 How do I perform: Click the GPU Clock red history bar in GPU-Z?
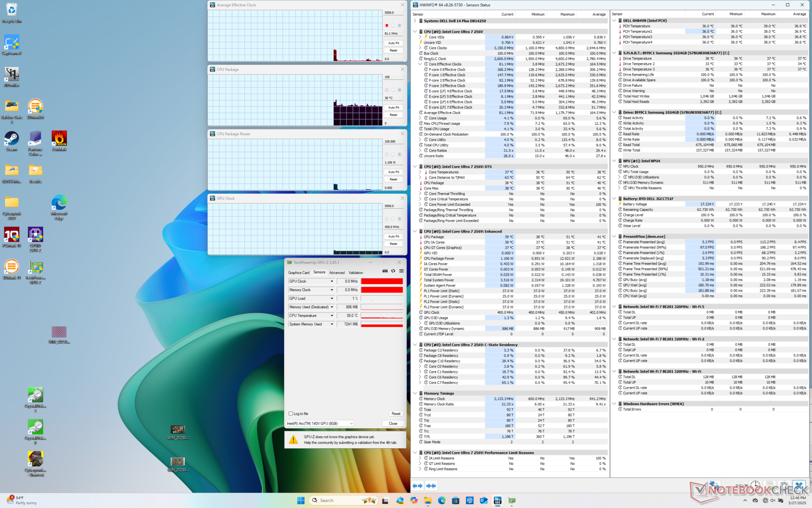point(381,281)
